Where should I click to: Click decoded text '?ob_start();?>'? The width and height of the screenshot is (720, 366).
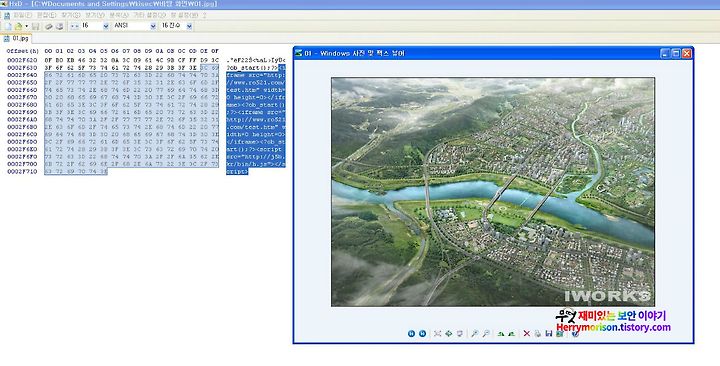pyautogui.click(x=252, y=68)
